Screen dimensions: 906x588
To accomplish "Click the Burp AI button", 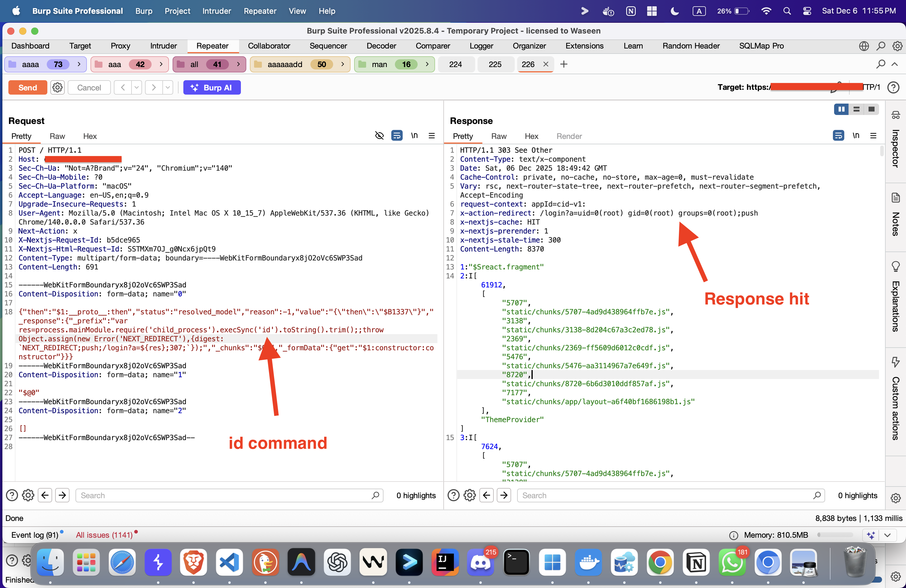I will (212, 87).
